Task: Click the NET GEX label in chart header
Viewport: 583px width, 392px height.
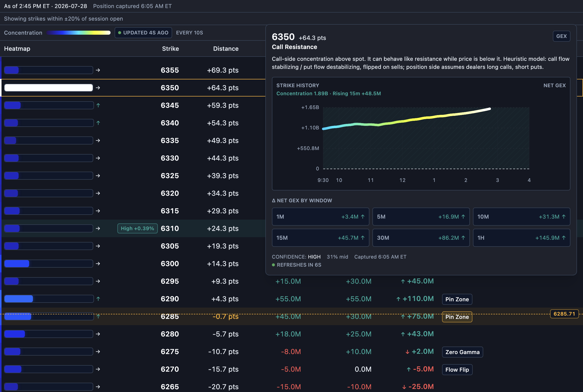Action: [x=555, y=85]
